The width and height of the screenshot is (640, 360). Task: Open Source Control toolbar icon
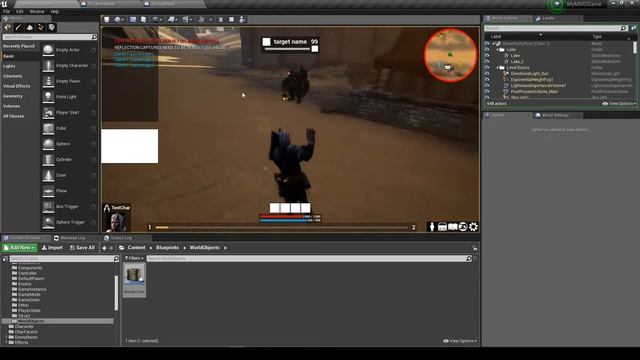click(118, 19)
